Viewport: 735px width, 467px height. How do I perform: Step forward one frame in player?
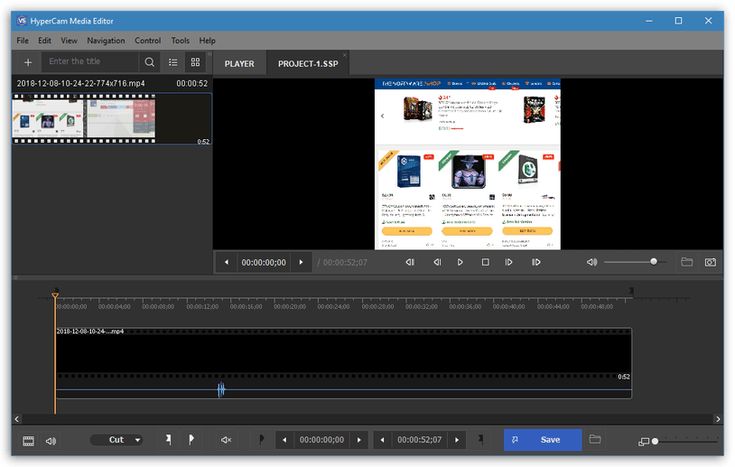pos(509,262)
